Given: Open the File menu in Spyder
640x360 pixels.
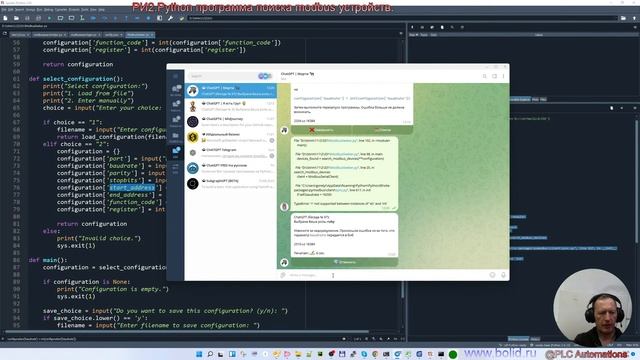Looking at the screenshot, I should click(3, 9).
